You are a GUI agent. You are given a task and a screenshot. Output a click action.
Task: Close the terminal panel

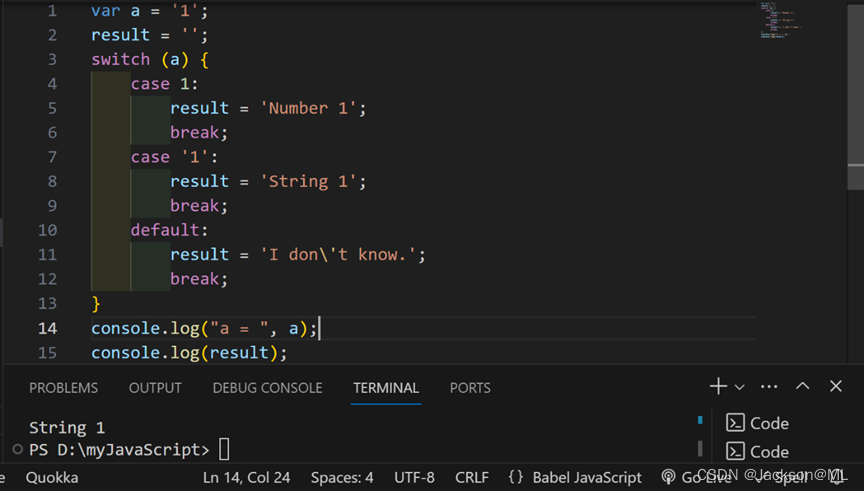point(836,387)
